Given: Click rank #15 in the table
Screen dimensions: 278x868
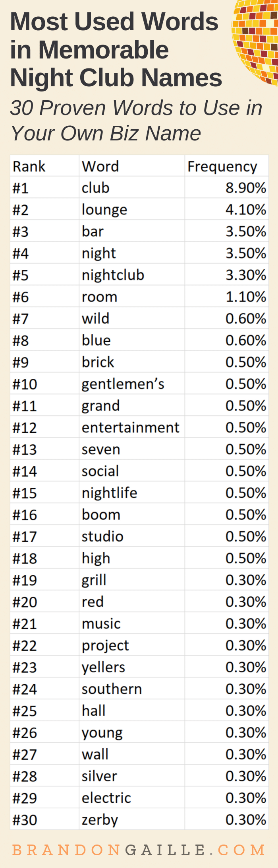Looking at the screenshot, I should (x=25, y=493).
